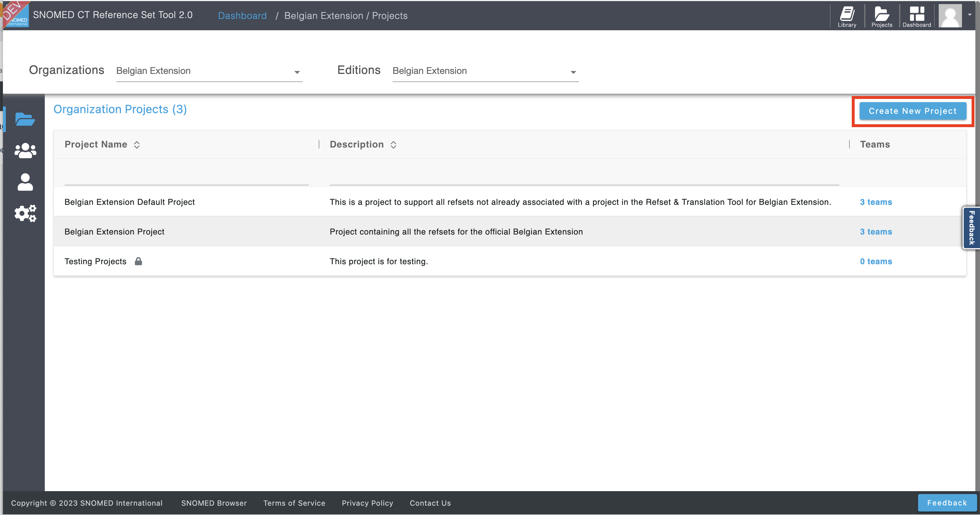Click the lock icon next to Testing Projects

pos(138,261)
